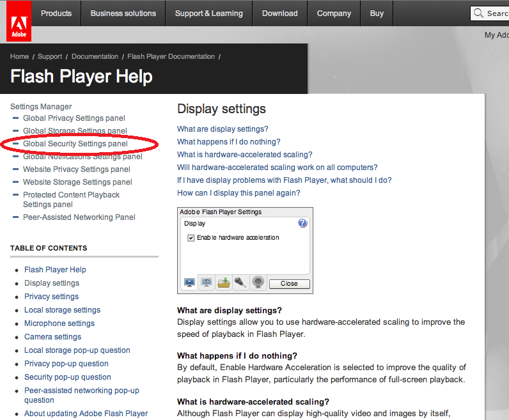509x420 pixels.
Task: Click the My Adobe link
Action: 497,35
